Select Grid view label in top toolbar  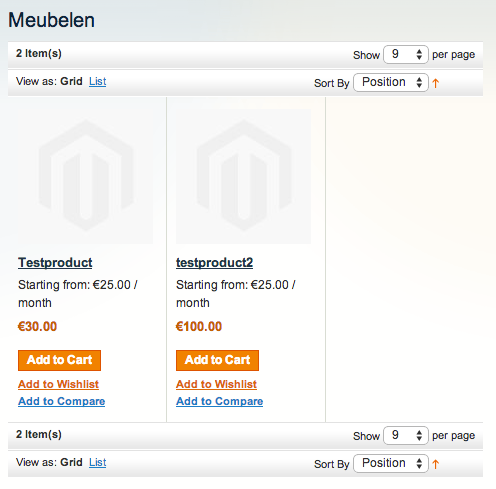[71, 81]
